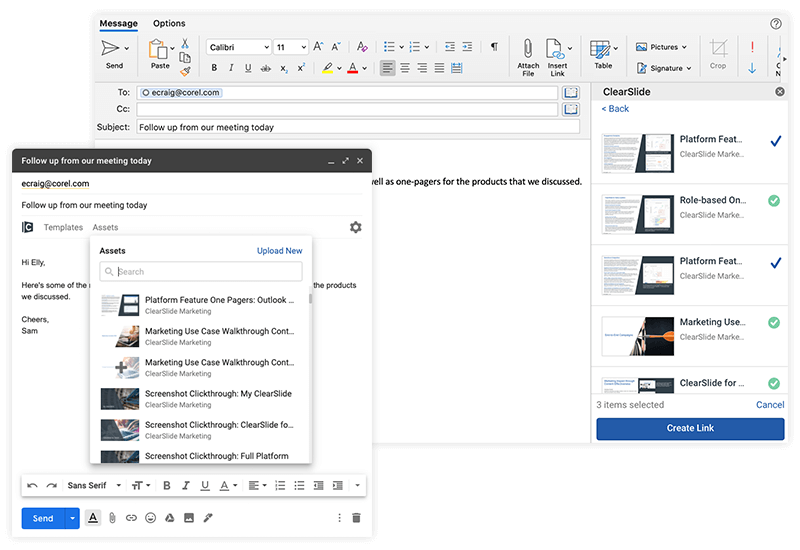Close the ClearSlide side panel
Viewport: 800px width, 550px height.
[780, 92]
